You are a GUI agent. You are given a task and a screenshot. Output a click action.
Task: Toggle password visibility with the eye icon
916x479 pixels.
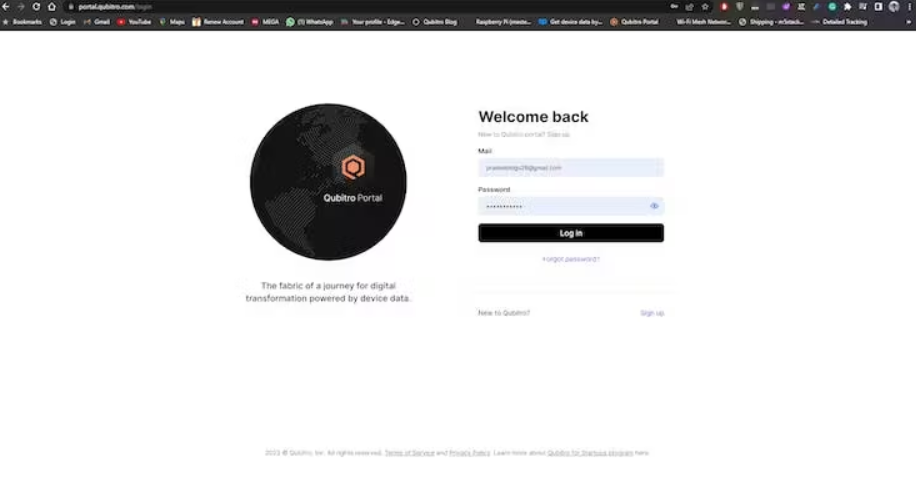654,206
